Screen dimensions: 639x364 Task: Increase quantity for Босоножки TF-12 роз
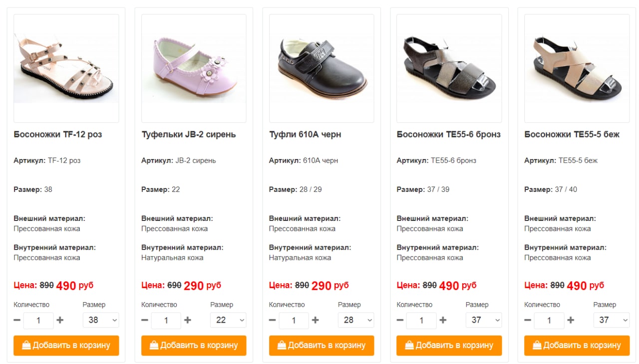point(60,320)
